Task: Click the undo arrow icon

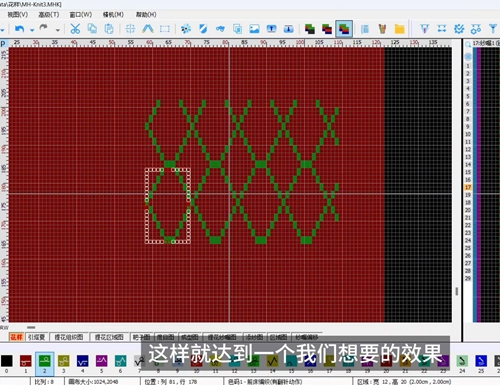Action: (20, 29)
